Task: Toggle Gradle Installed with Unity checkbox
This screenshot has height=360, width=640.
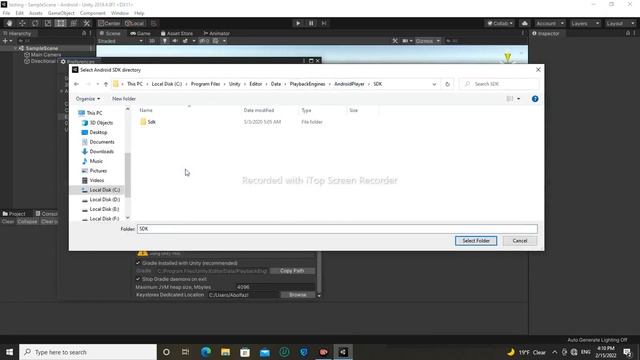Action: [x=138, y=263]
